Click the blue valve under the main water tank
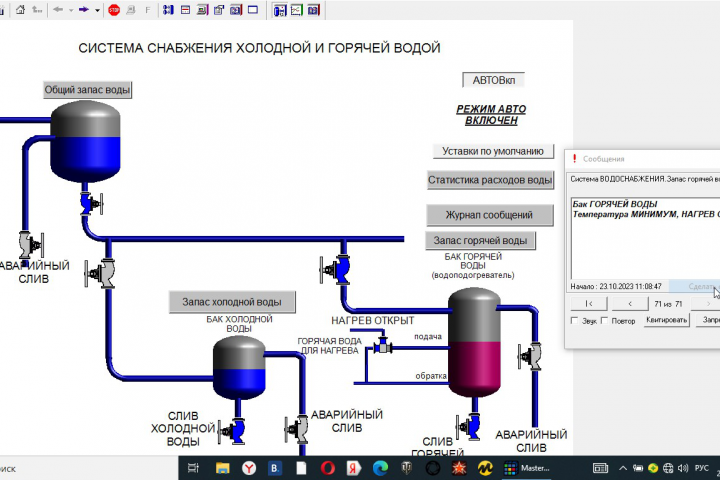The image size is (720, 480). coord(90,203)
